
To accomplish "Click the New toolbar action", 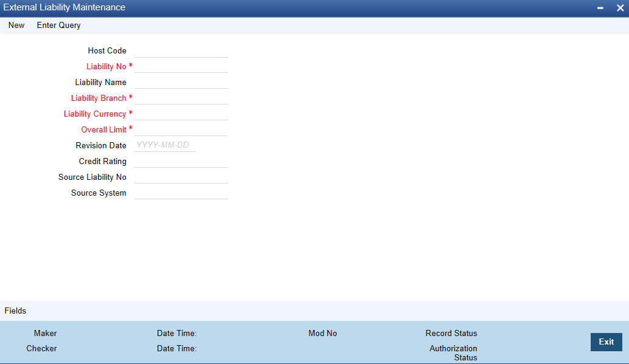I will pyautogui.click(x=16, y=26).
